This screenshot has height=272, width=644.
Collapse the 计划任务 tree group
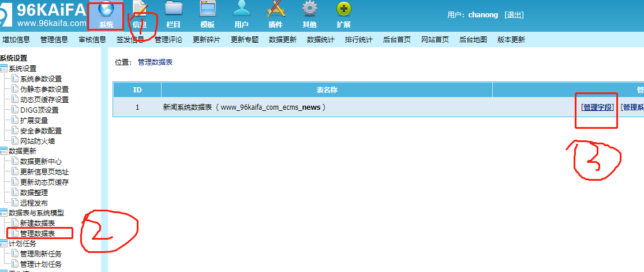[3, 244]
